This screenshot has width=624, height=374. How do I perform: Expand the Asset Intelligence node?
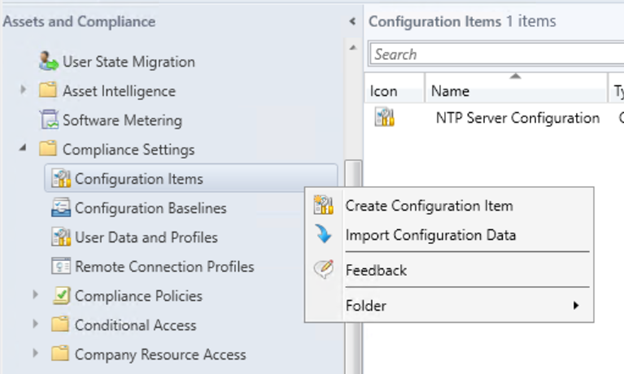coord(23,90)
